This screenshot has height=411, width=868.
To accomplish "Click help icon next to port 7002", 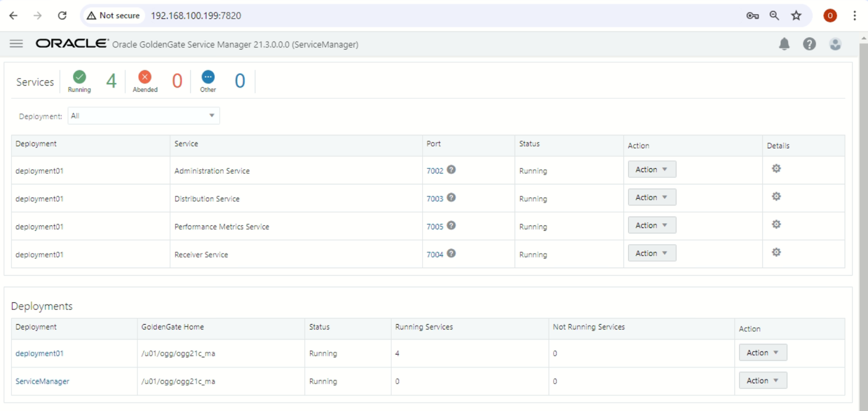I will pyautogui.click(x=451, y=169).
